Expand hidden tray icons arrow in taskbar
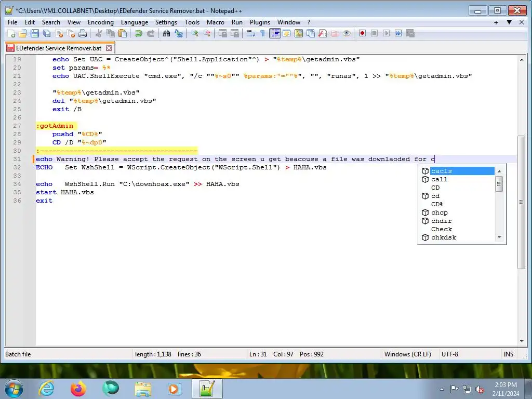The height and width of the screenshot is (399, 532). [x=442, y=389]
